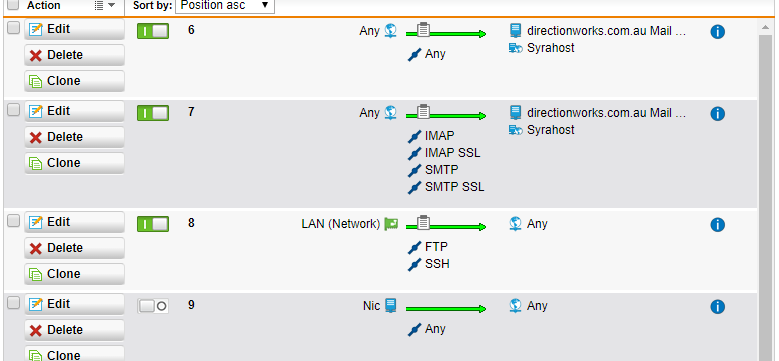
Task: Click Nic host icon in rule 9
Action: point(391,305)
